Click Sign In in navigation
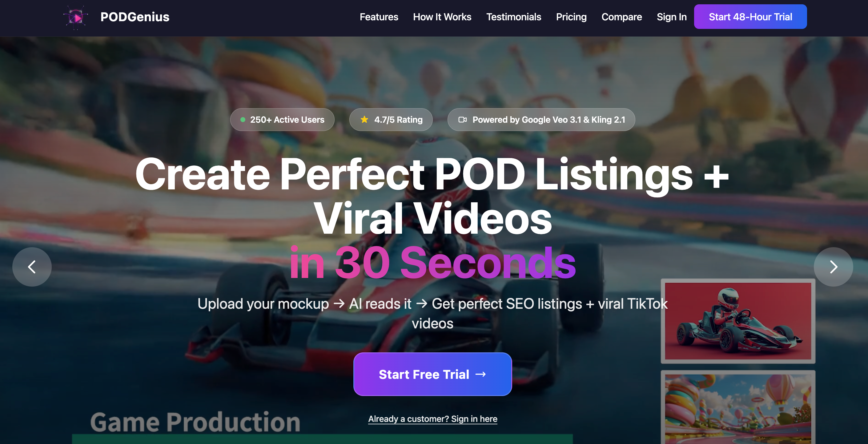 pyautogui.click(x=672, y=17)
